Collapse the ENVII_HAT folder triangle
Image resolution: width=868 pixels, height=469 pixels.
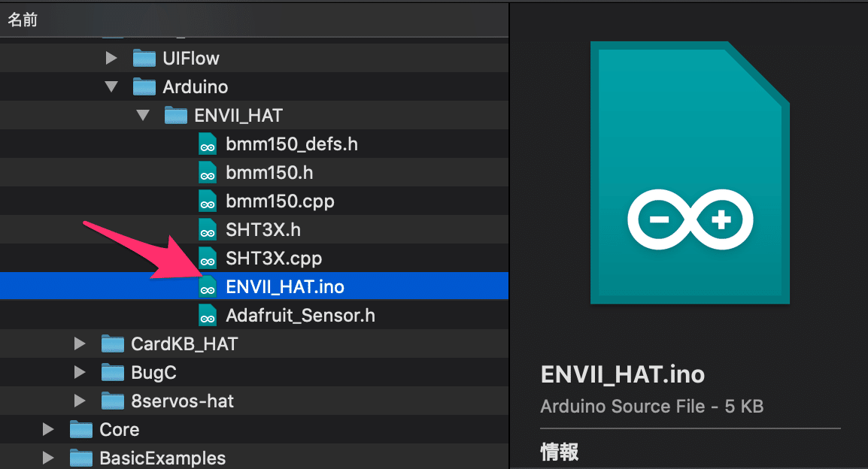[x=143, y=116]
